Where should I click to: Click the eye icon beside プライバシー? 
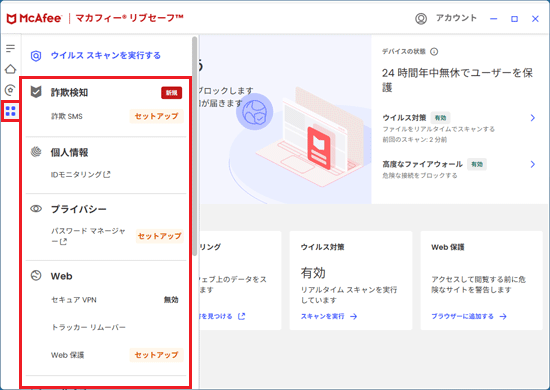tap(36, 209)
